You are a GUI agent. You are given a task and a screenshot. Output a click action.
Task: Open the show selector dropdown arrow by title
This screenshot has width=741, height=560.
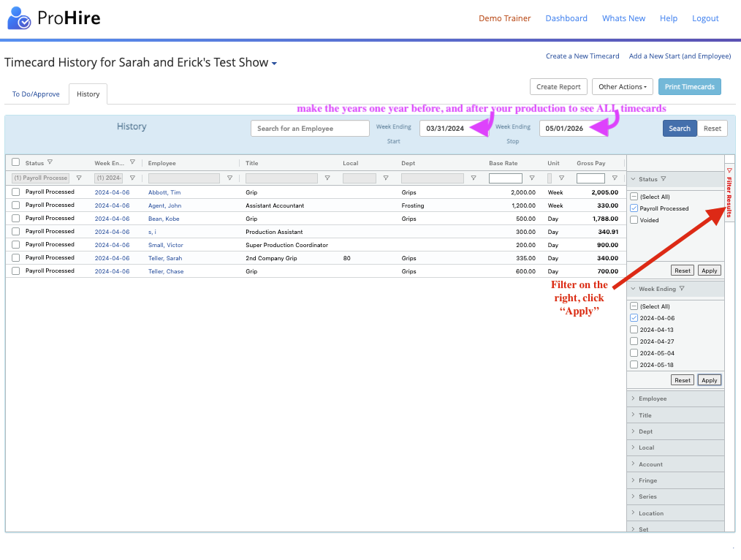274,64
